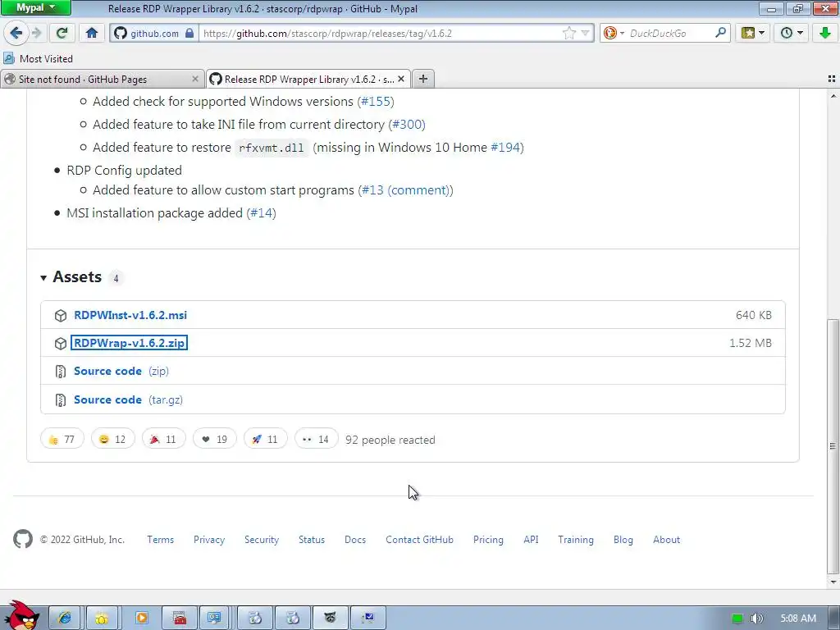The image size is (840, 630).
Task: Open the URL history dropdown arrow
Action: (585, 33)
